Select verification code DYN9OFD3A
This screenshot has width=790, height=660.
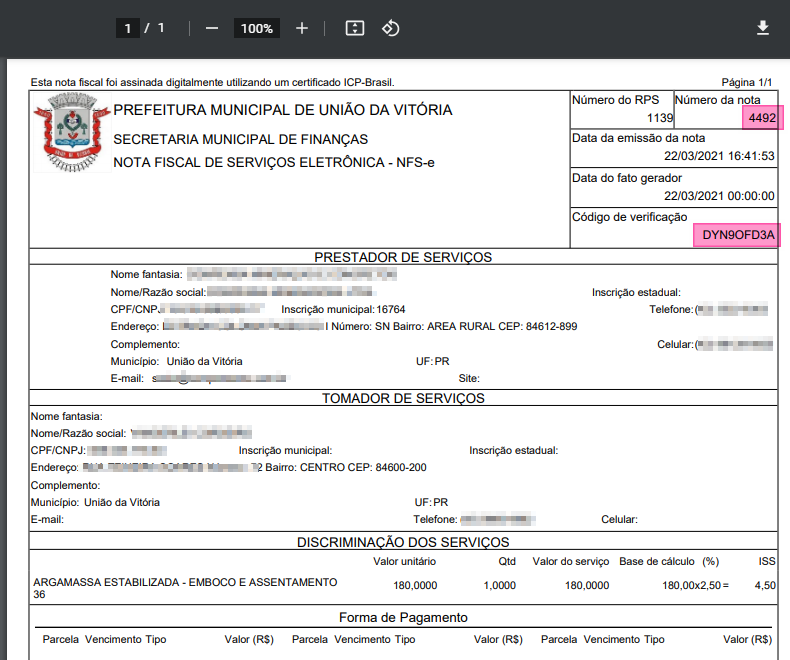tap(738, 235)
